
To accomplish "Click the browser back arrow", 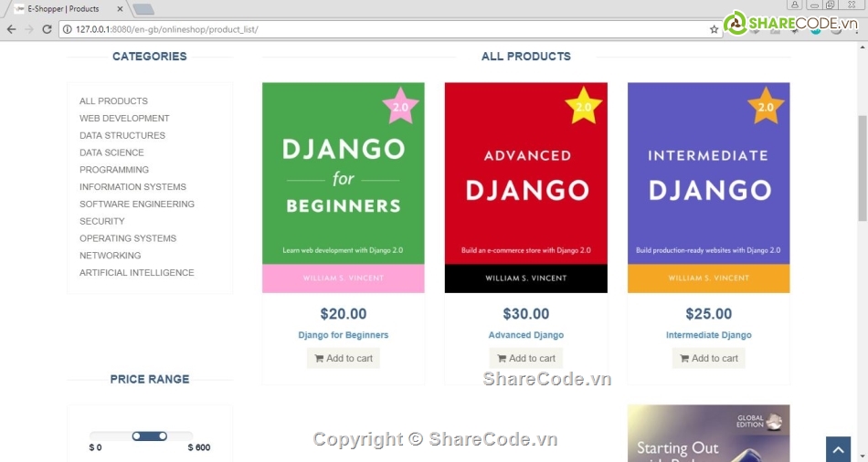I will click(x=11, y=29).
